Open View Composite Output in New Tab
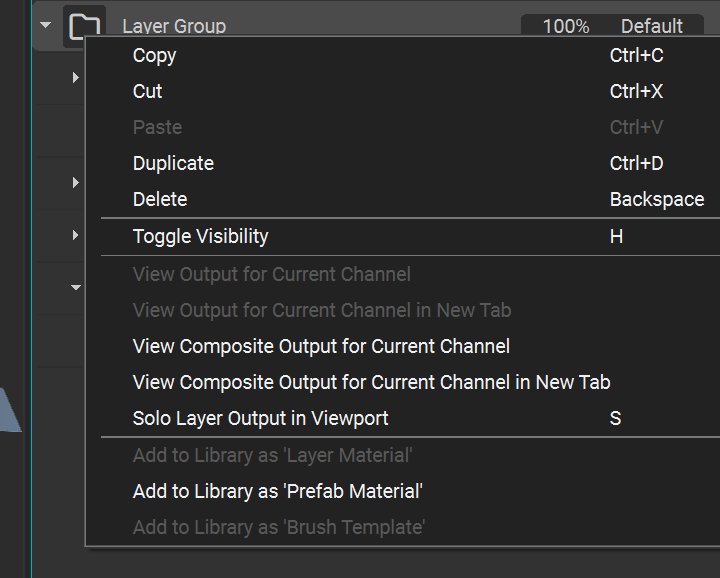This screenshot has height=578, width=720. pyautogui.click(x=371, y=383)
